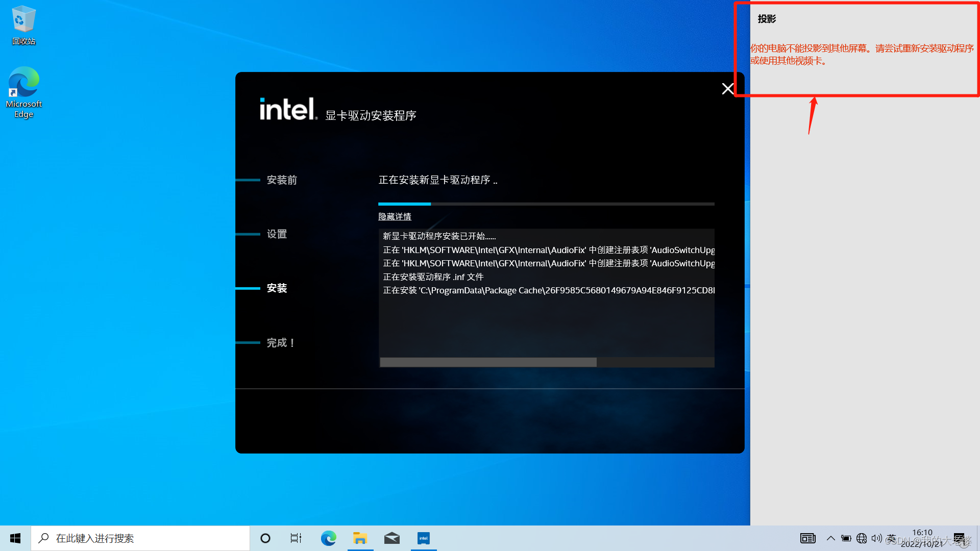Viewport: 980px width, 551px height.
Task: Open Task View on the taskbar
Action: 296,538
